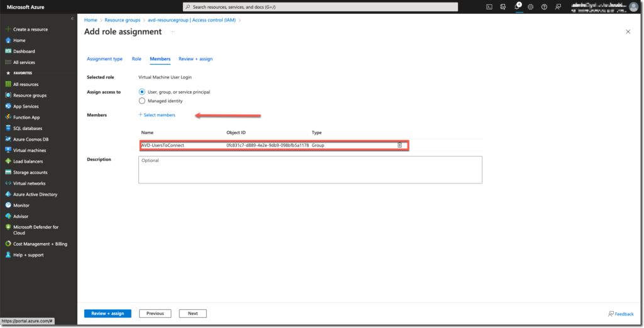The image size is (644, 328).
Task: Click the Create a resource plus icon
Action: point(8,29)
